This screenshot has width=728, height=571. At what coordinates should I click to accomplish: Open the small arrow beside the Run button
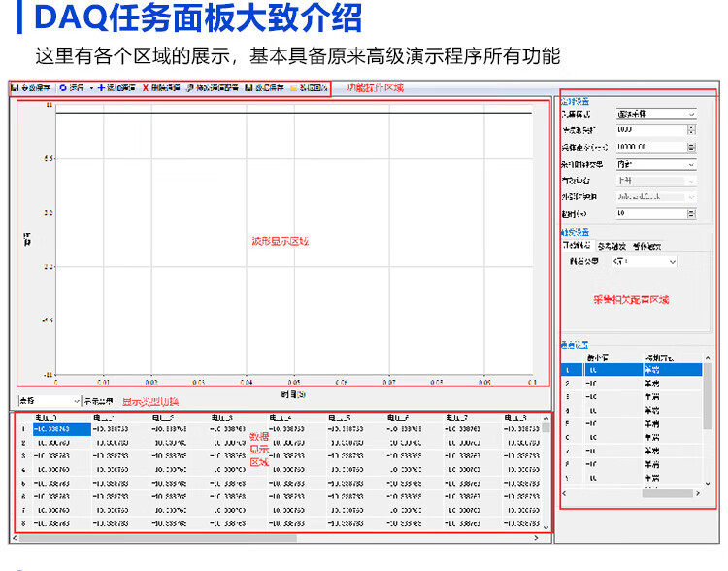[91, 88]
